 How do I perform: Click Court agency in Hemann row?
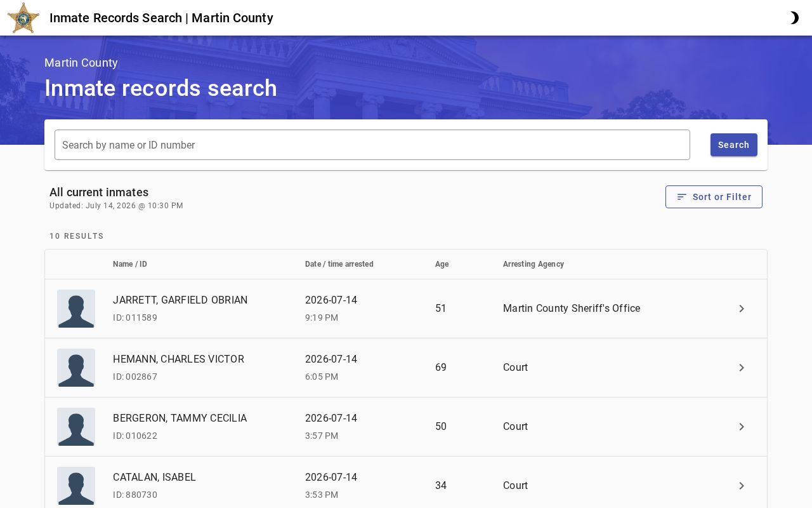[x=515, y=368]
